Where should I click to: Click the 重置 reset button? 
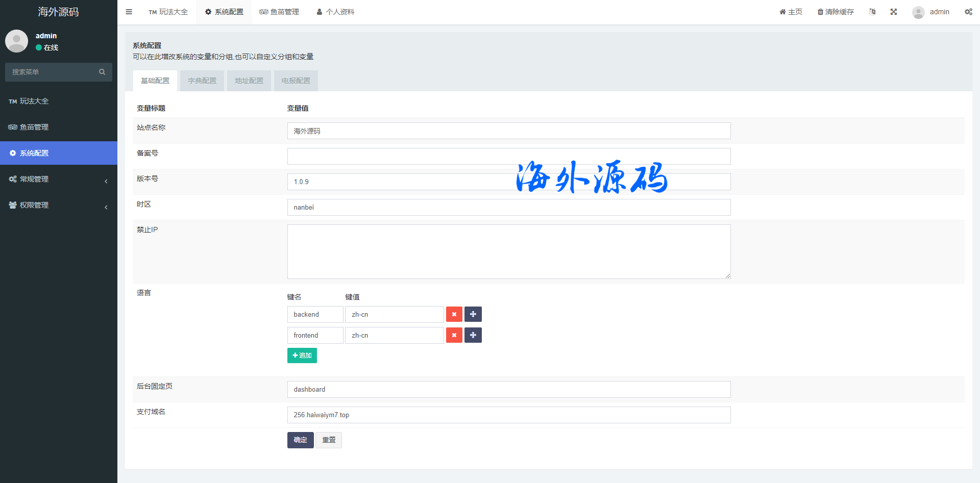(329, 440)
